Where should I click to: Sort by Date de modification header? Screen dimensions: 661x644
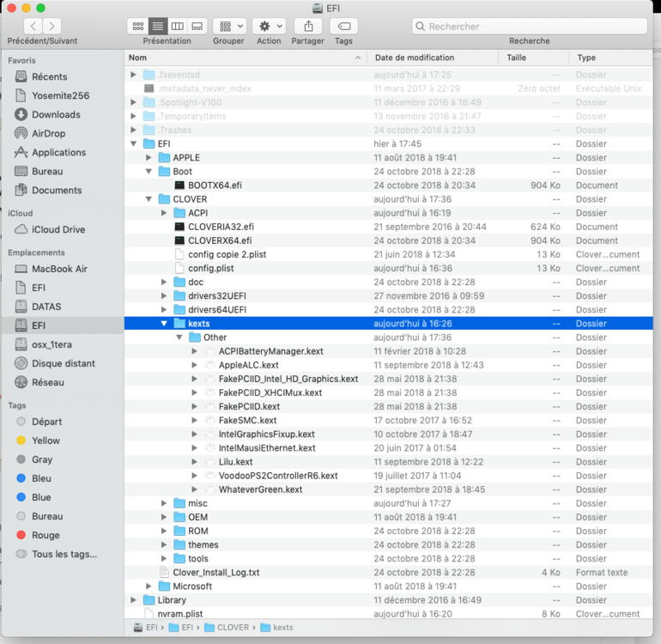click(x=433, y=58)
